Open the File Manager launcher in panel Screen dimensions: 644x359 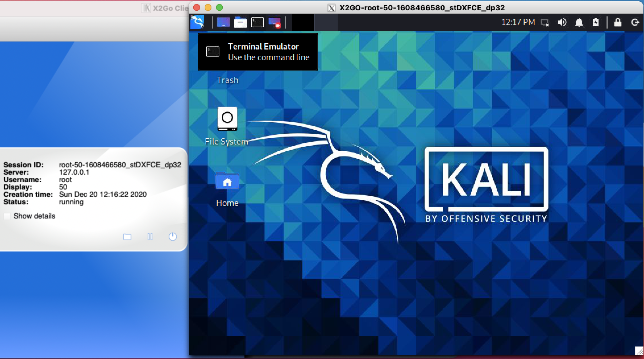coord(240,22)
